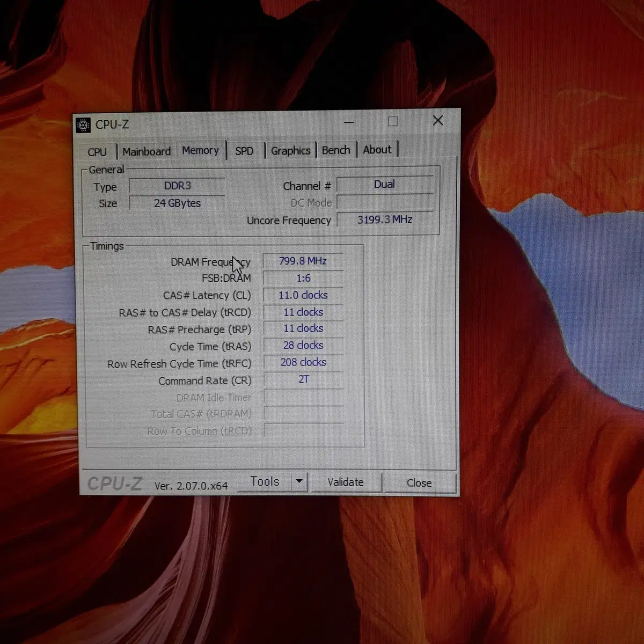Screen dimensions: 644x644
Task: Go to the Bench tab
Action: [x=336, y=150]
